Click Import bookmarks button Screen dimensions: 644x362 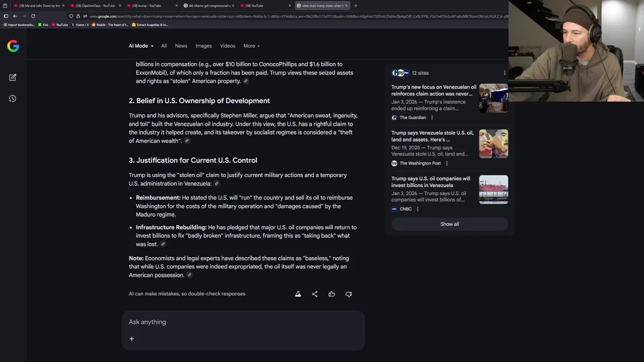pyautogui.click(x=19, y=25)
